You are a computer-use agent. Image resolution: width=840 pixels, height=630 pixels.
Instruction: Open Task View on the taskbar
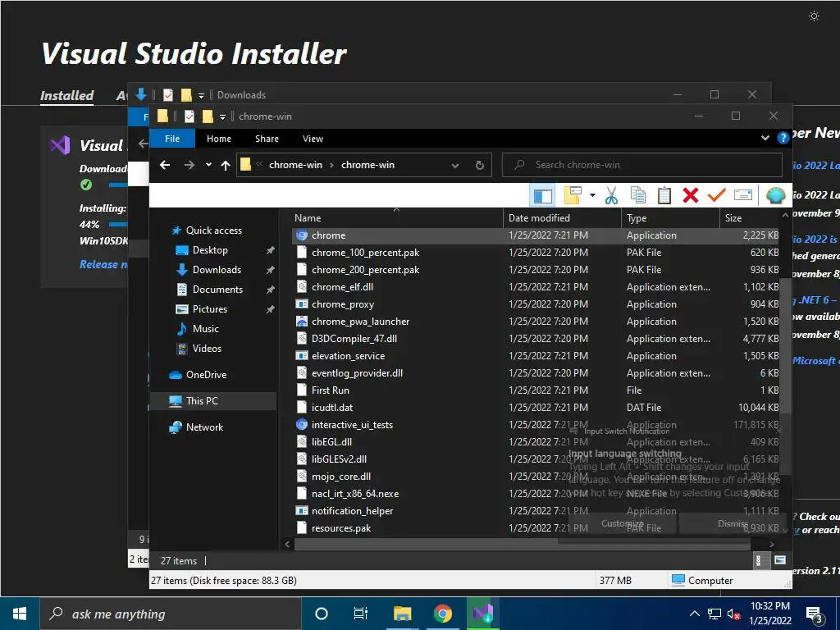pyautogui.click(x=361, y=614)
